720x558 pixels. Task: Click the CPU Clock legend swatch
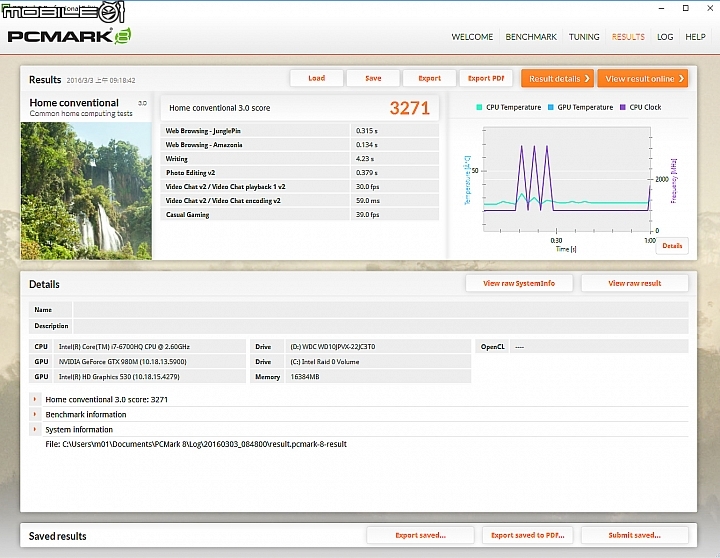coord(623,107)
